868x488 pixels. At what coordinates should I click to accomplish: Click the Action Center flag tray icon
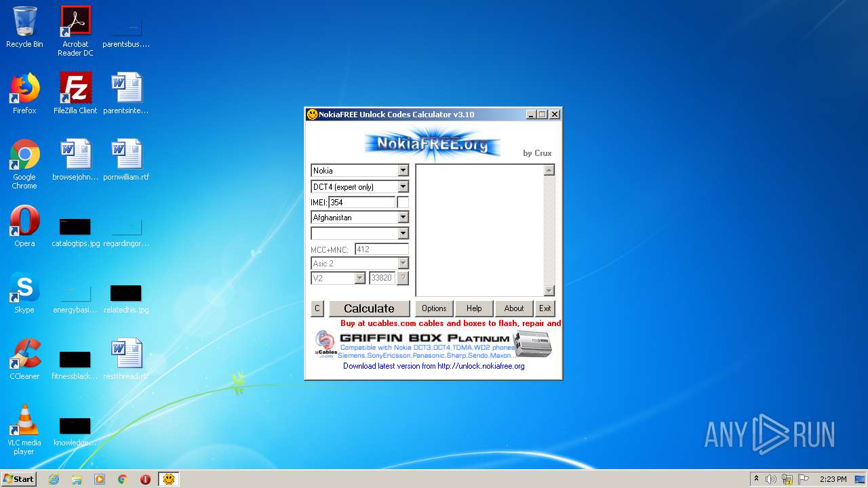(x=804, y=479)
